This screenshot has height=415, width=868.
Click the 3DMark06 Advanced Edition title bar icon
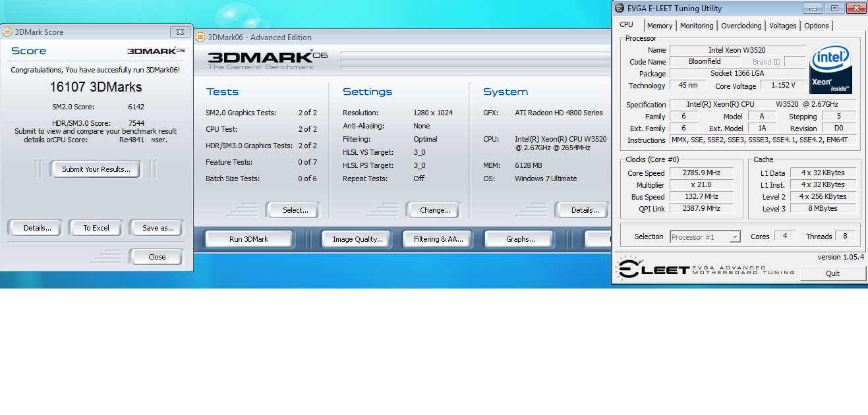[x=200, y=38]
